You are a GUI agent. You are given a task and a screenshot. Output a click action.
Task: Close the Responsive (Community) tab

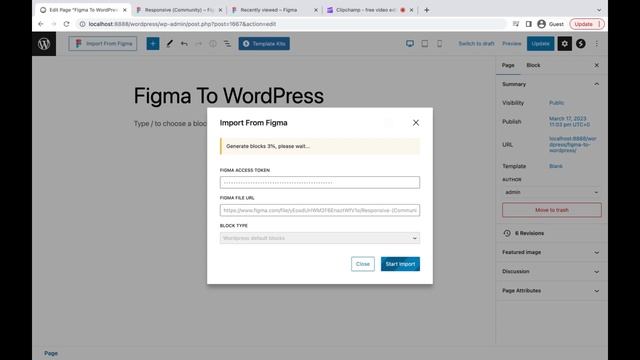(x=220, y=10)
